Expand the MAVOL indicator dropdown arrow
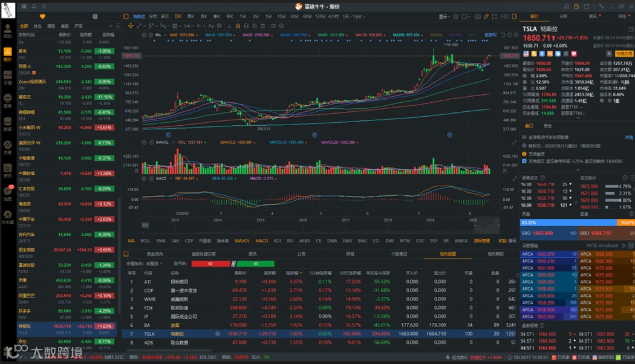The height and width of the screenshot is (364, 635). click(174, 143)
